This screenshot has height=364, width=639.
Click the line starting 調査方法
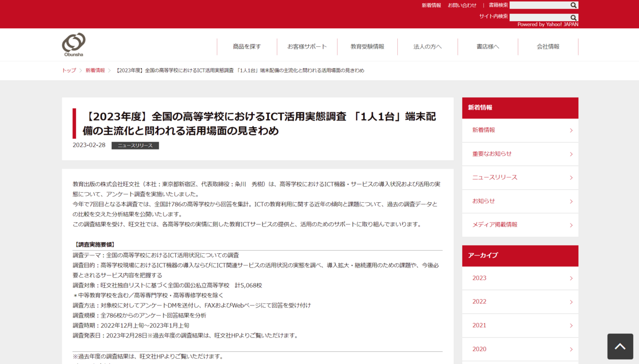[x=192, y=305]
